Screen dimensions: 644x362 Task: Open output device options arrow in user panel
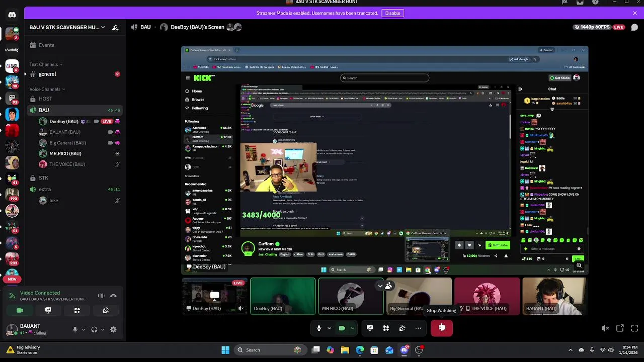102,330
